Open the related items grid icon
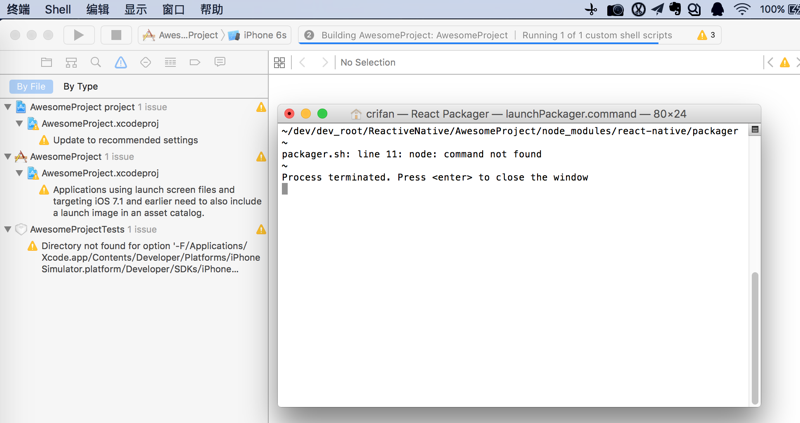 click(280, 62)
